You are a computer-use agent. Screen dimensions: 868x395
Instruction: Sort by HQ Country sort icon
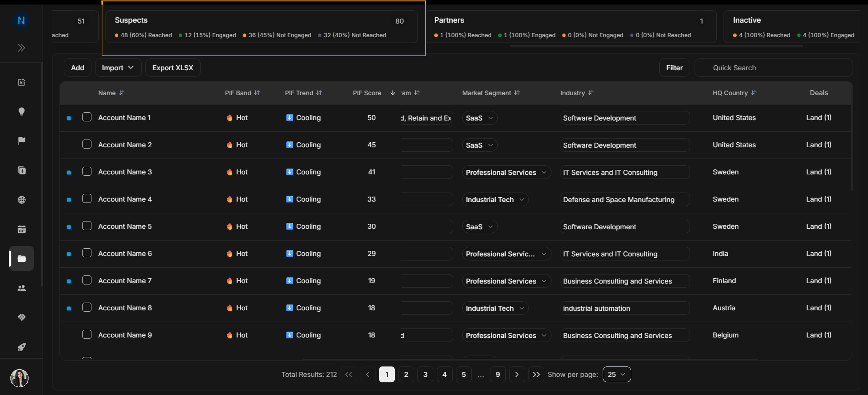click(753, 93)
